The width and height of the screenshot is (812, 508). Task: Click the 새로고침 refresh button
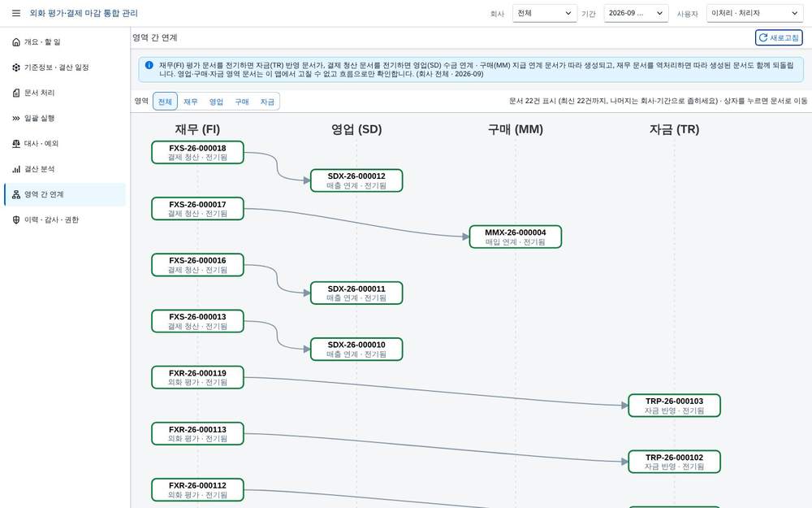(779, 38)
